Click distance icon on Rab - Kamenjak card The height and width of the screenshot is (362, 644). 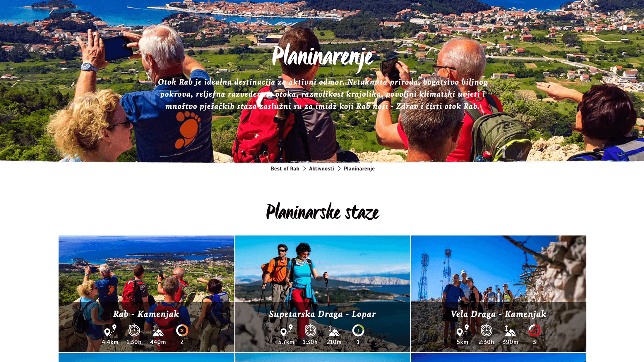point(110,331)
